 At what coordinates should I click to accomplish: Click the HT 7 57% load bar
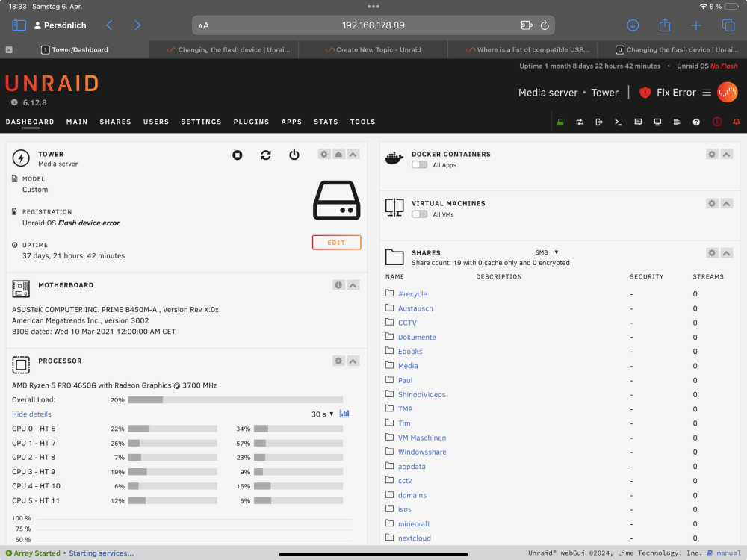pyautogui.click(x=298, y=443)
